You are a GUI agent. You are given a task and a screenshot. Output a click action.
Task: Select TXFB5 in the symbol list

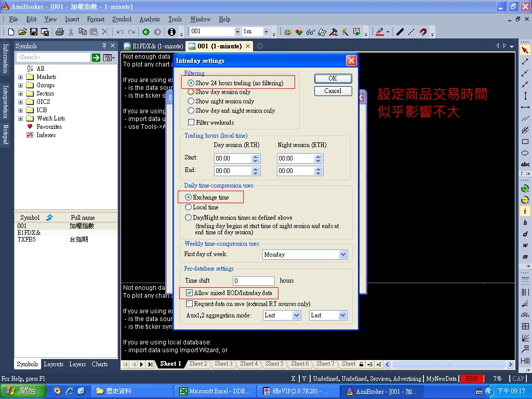[65, 240]
